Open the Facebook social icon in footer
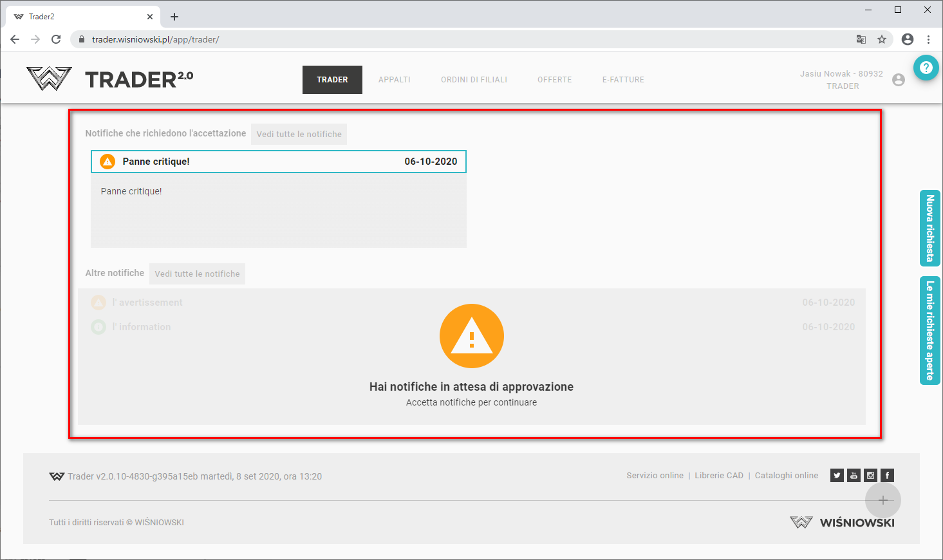 (x=887, y=476)
